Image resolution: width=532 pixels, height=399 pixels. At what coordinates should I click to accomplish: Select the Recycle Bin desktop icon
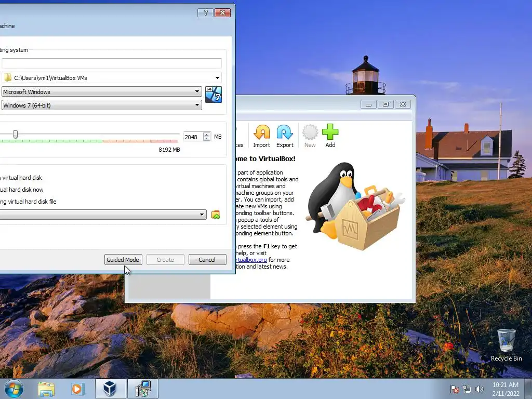coord(506,345)
